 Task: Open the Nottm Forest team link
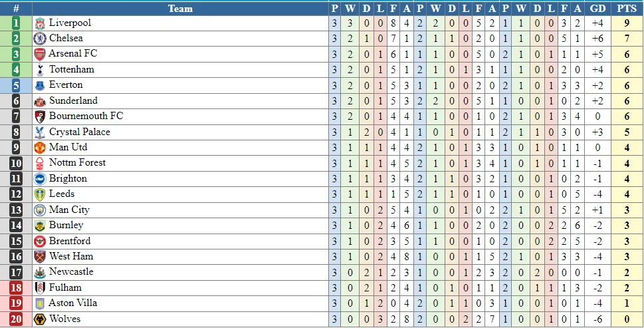[77, 163]
